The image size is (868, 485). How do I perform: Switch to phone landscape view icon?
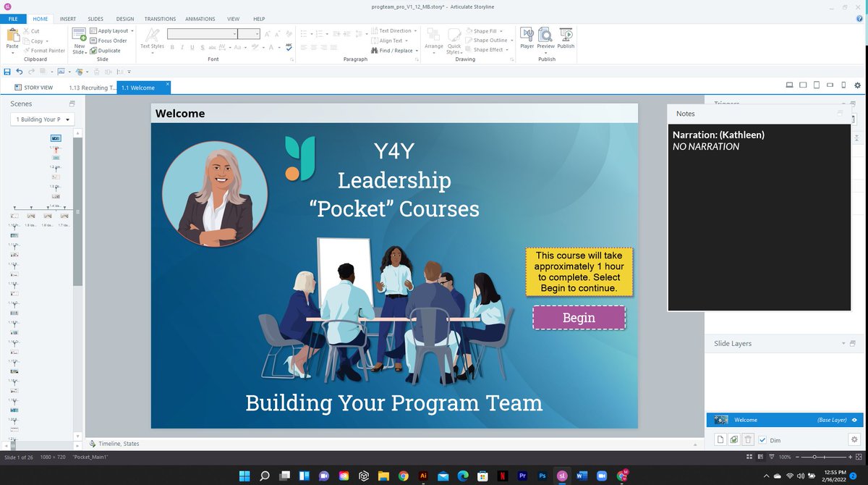[830, 85]
